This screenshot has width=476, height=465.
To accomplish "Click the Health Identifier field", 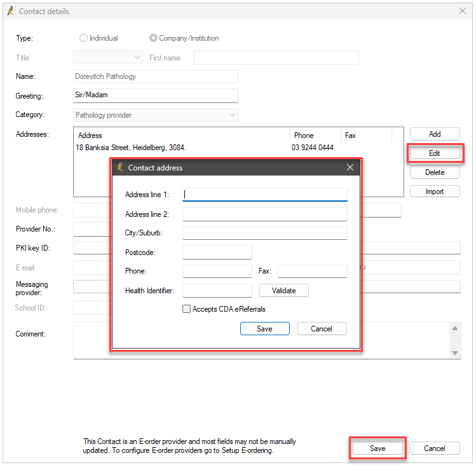I will 217,291.
